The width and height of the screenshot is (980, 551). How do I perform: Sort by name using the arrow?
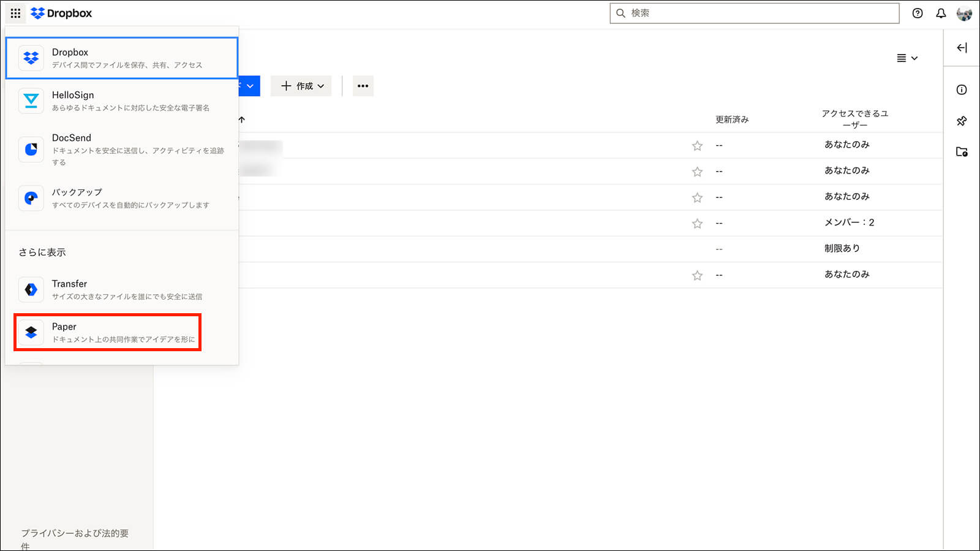pos(242,120)
